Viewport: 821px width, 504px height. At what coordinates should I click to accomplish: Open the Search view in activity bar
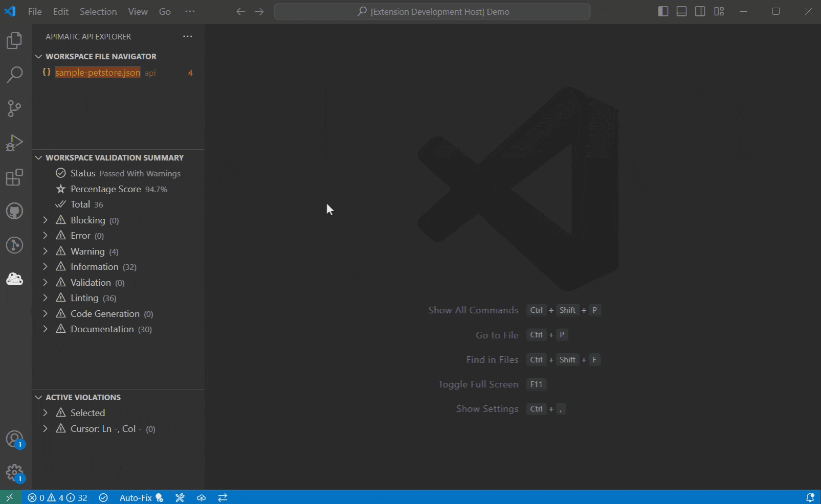pos(14,75)
